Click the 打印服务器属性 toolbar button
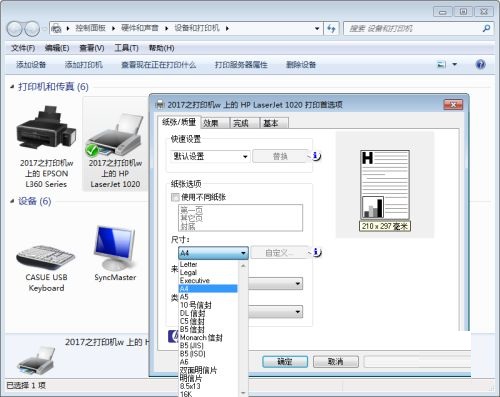Image resolution: width=500 pixels, height=397 pixels. click(x=241, y=64)
